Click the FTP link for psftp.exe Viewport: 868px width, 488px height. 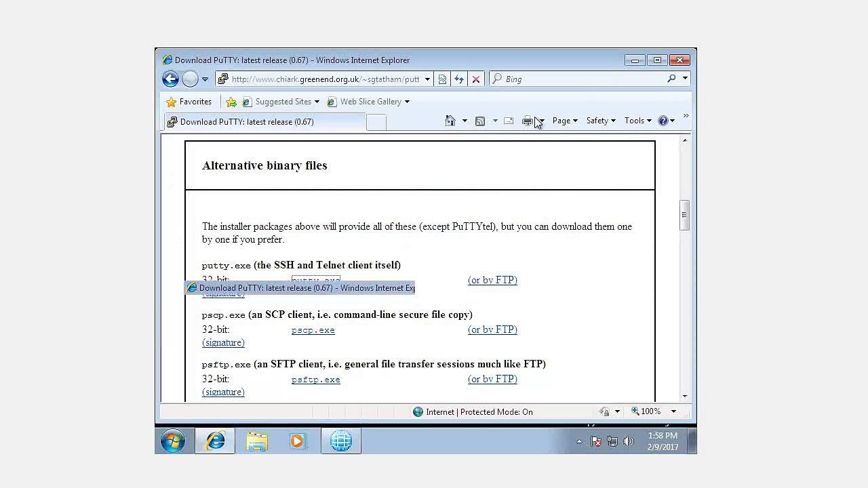492,379
